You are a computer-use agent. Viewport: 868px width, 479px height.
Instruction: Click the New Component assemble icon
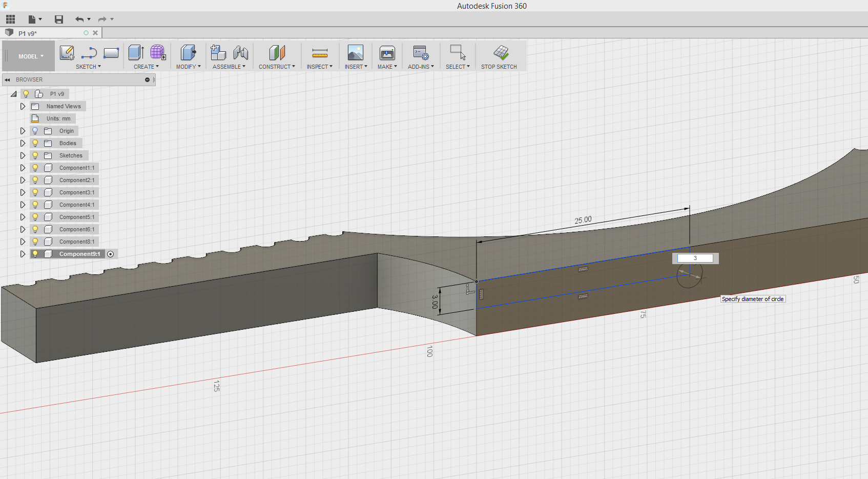tap(218, 52)
